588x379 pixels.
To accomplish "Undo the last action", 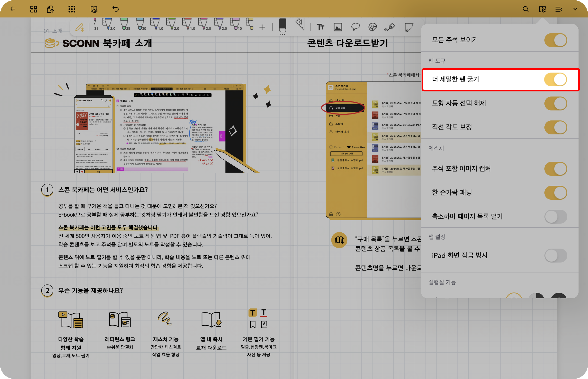I will (x=116, y=9).
